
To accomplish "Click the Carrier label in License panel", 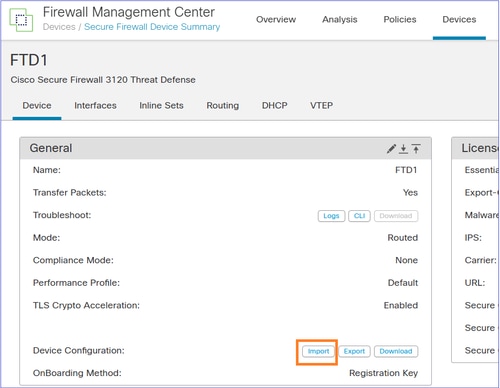I will pyautogui.click(x=481, y=260).
